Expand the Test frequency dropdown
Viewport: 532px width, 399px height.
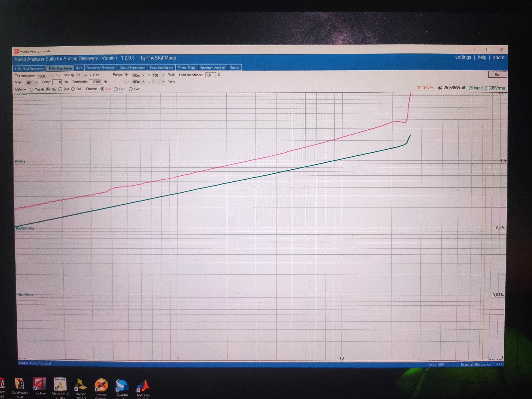click(x=52, y=76)
